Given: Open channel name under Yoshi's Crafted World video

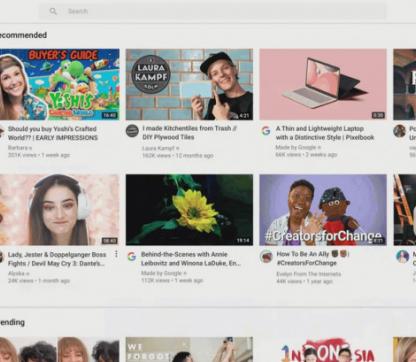Looking at the screenshot, I should tap(18, 147).
